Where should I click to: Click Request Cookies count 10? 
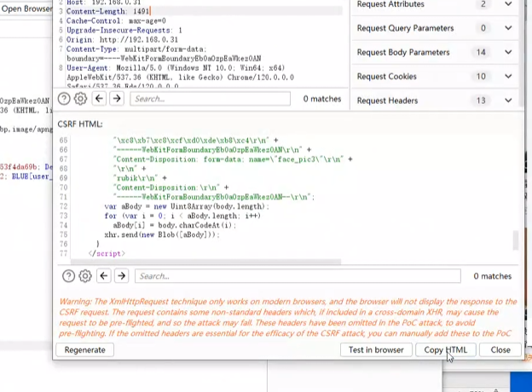click(481, 77)
